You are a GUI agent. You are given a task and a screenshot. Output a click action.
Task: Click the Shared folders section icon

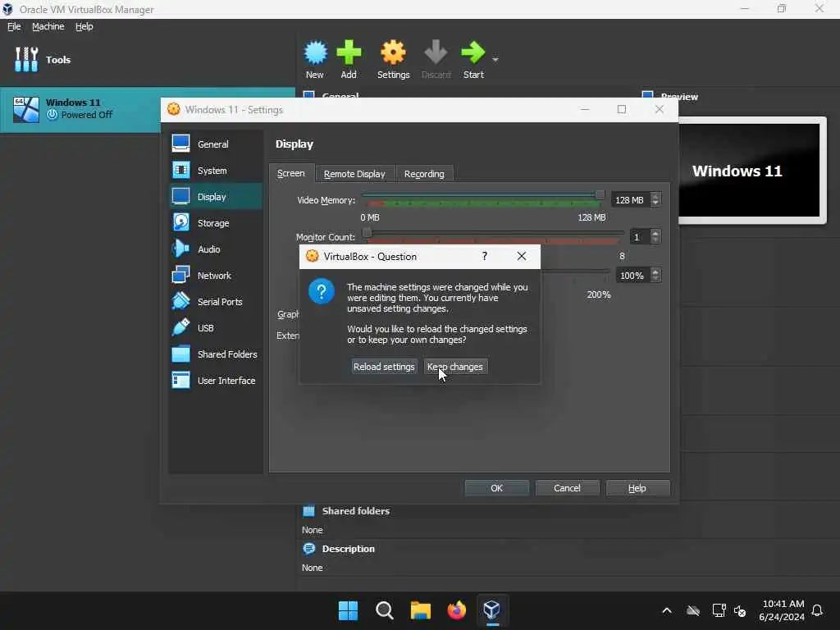(308, 511)
